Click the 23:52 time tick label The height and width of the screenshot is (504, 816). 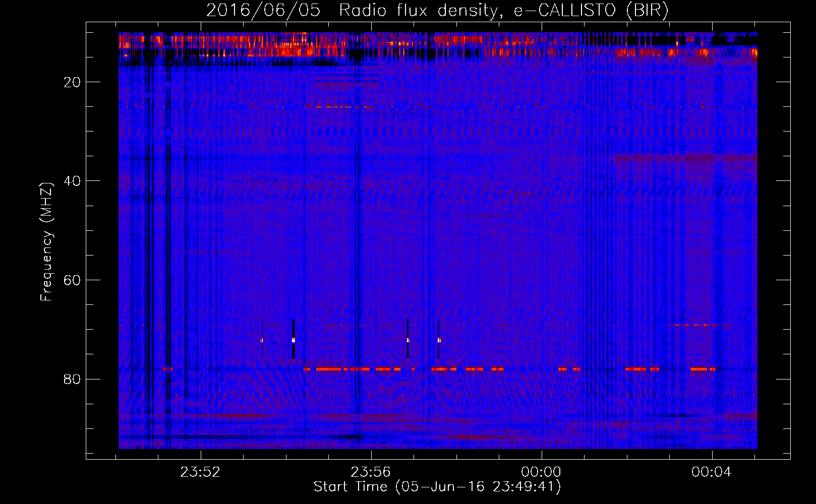(201, 472)
